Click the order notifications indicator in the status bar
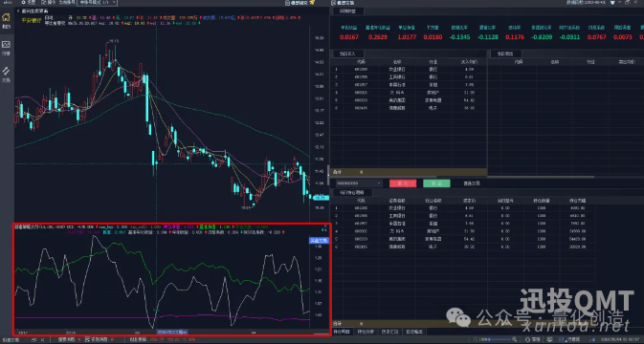Viewport: 644px width, 344px height. pos(69,340)
